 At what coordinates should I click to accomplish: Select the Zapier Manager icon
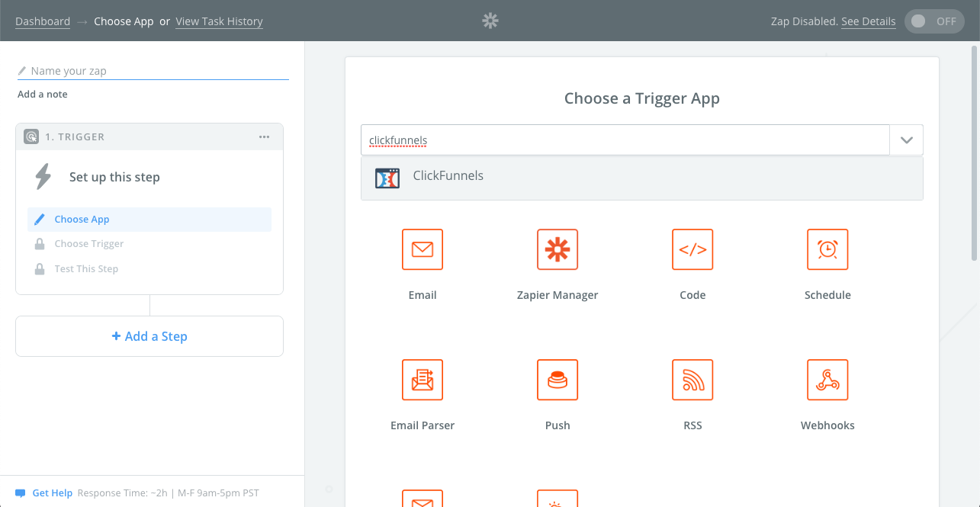click(557, 249)
